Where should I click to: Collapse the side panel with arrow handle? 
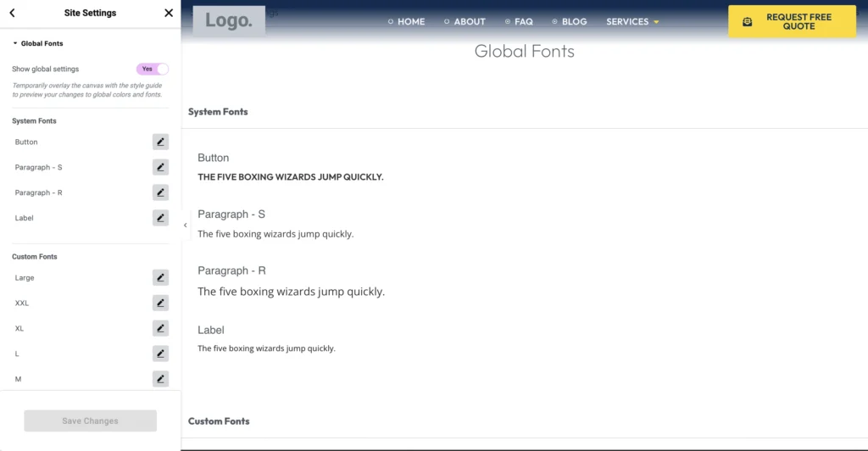click(185, 225)
